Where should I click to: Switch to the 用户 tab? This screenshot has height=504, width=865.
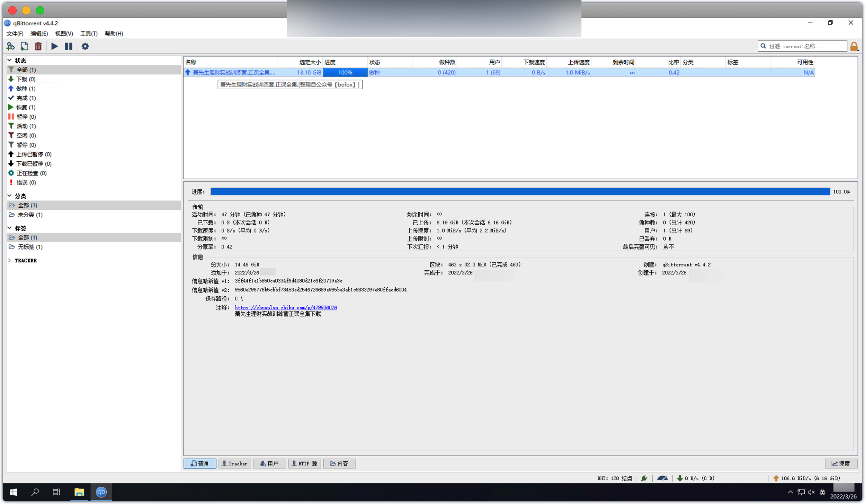(269, 463)
